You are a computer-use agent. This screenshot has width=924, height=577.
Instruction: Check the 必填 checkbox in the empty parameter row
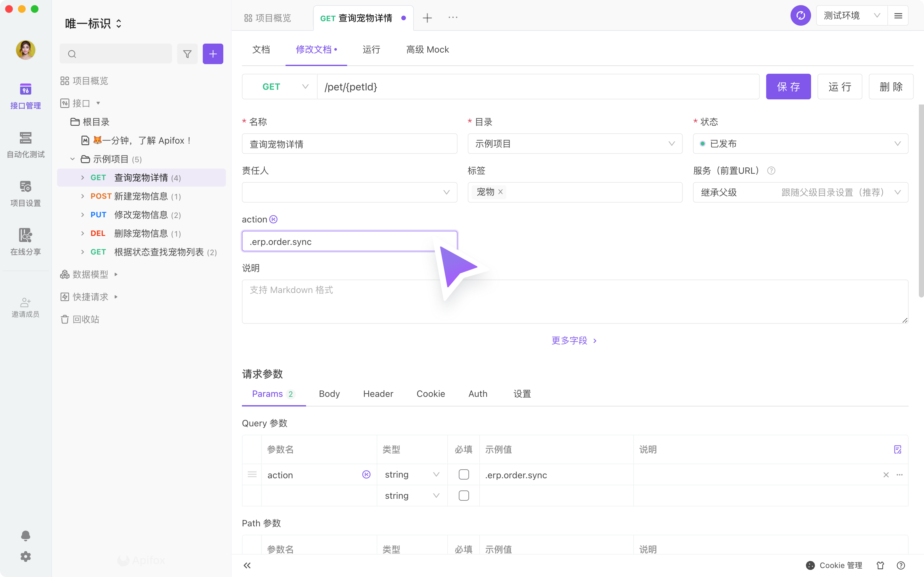tap(464, 496)
